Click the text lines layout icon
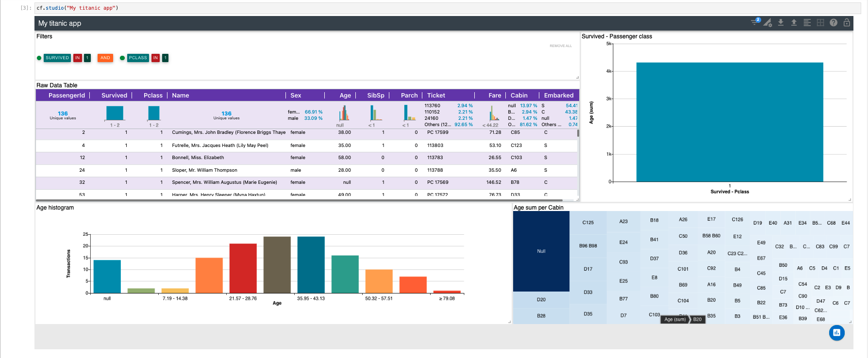Screen dimensions: 868x358 pos(807,23)
